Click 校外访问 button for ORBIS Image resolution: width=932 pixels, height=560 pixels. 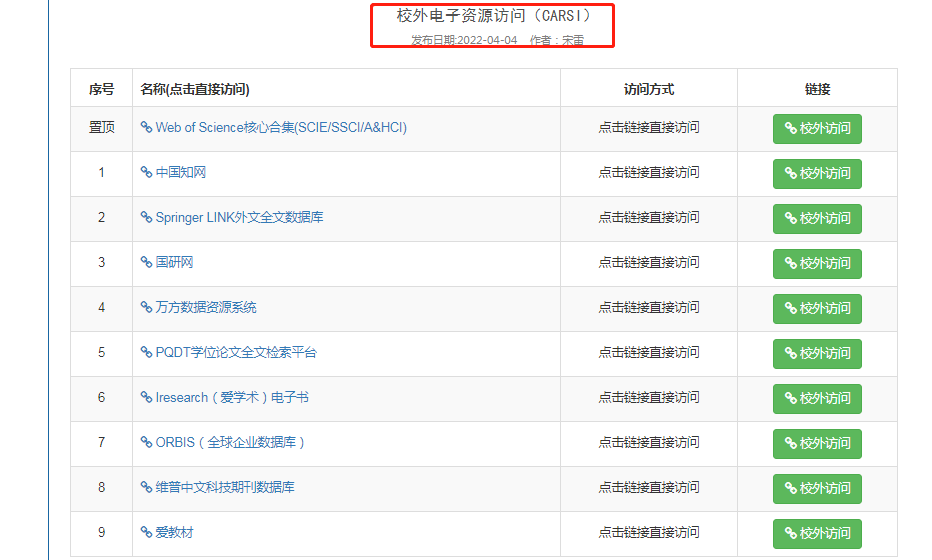point(817,443)
